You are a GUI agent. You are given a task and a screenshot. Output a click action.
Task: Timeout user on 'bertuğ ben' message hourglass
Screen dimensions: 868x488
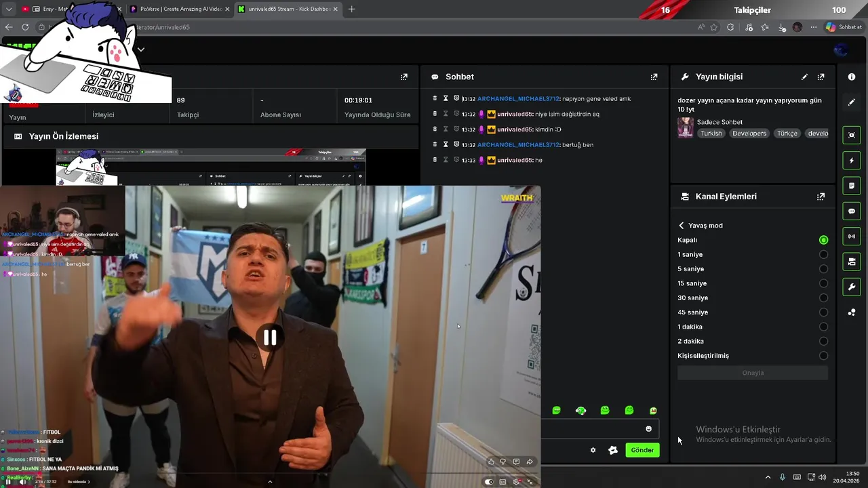click(446, 144)
